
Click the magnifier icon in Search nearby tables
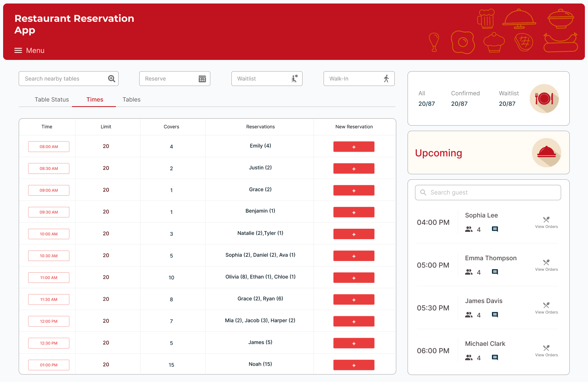click(112, 78)
